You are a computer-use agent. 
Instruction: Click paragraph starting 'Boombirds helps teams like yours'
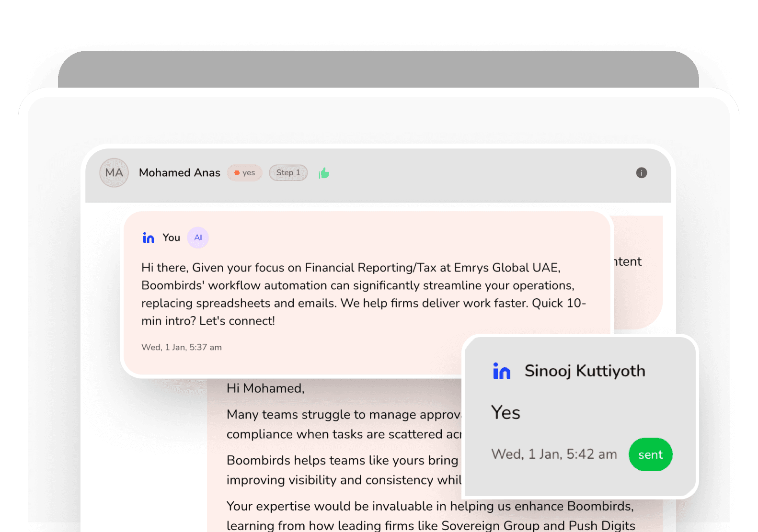tap(344, 470)
